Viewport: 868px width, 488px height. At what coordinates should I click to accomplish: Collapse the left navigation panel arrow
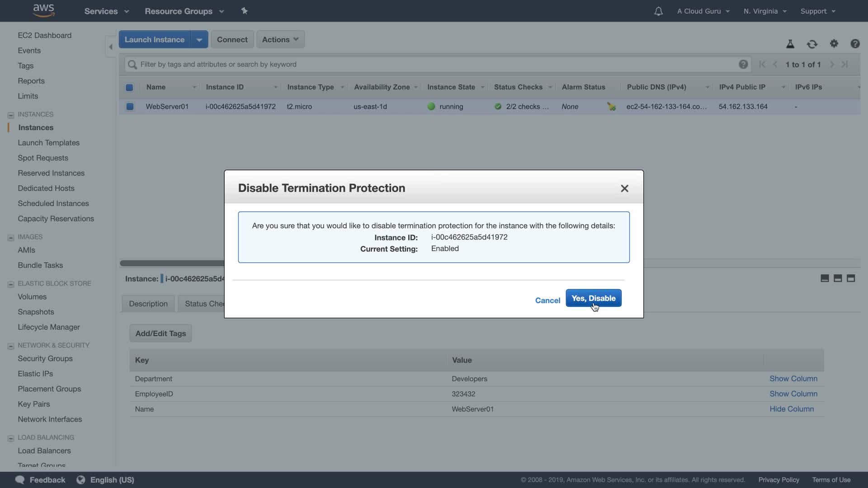coord(111,47)
